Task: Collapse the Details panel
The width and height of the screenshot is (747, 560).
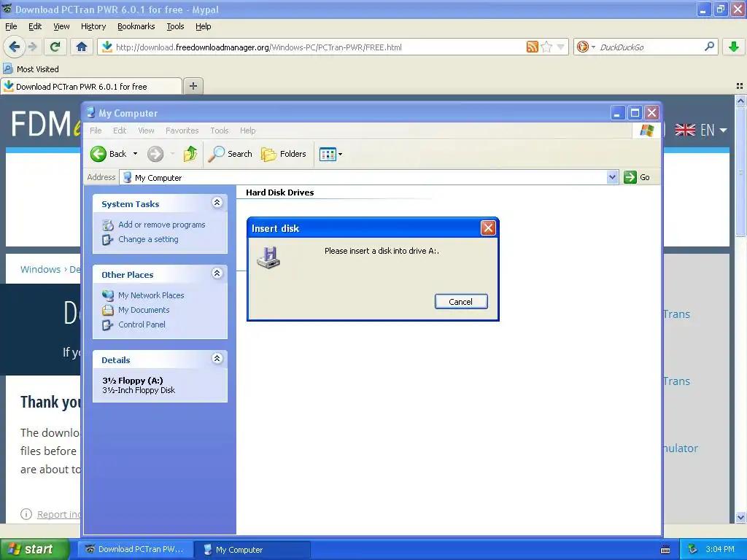Action: click(x=217, y=359)
